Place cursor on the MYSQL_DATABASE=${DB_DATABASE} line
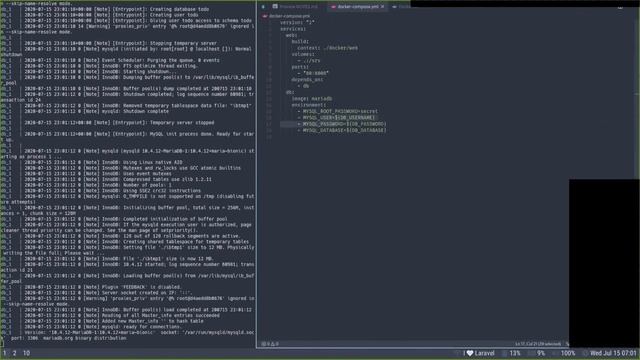 (x=342, y=130)
